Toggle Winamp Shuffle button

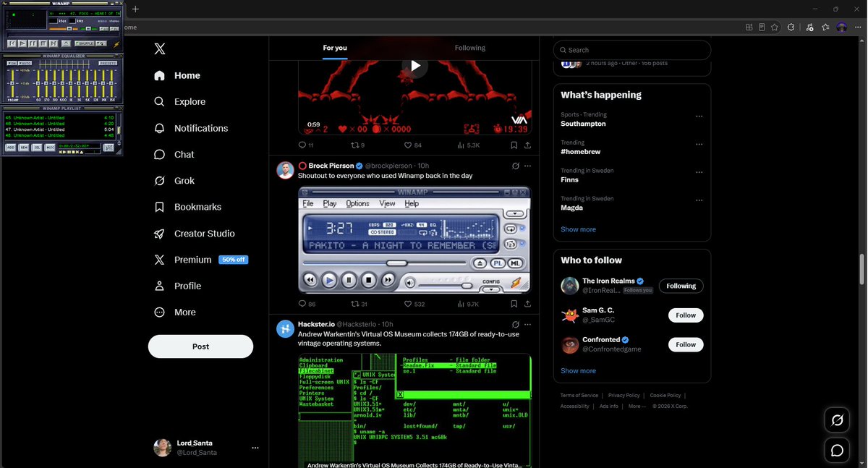(x=84, y=43)
